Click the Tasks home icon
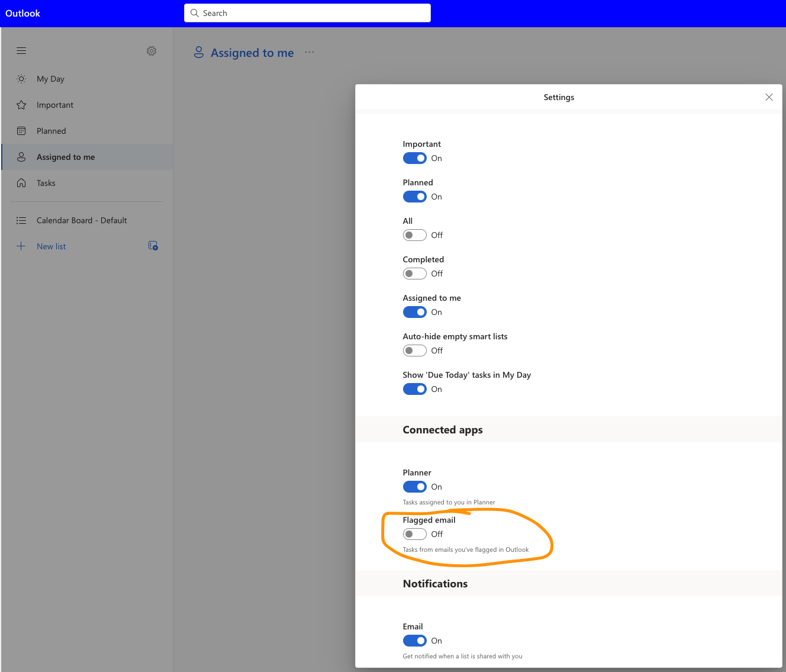Viewport: 786px width, 672px height. click(21, 182)
